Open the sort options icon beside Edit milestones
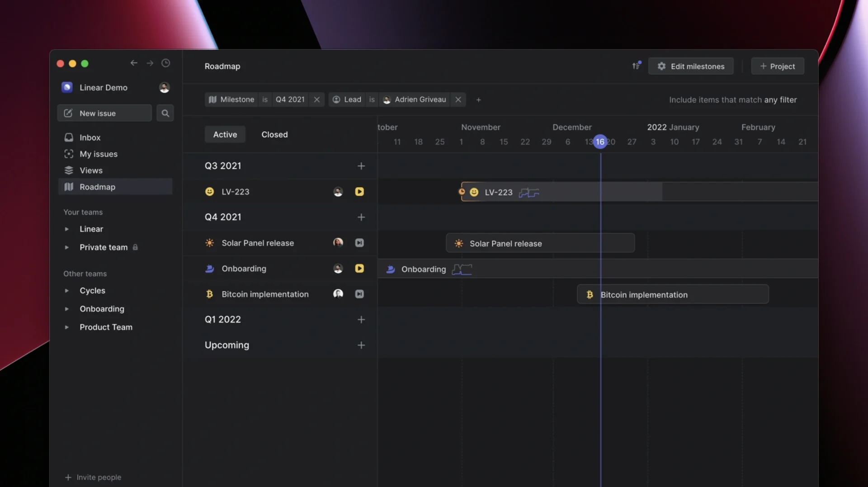The image size is (868, 487). (637, 66)
